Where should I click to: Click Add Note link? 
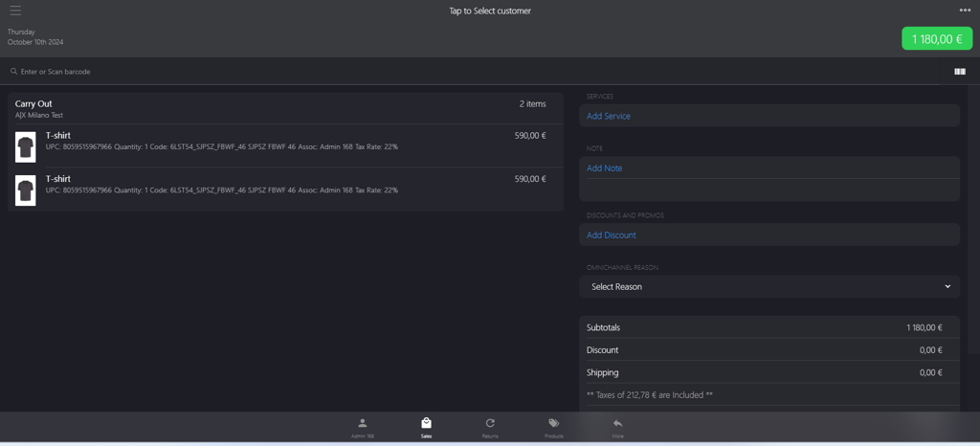coord(605,168)
